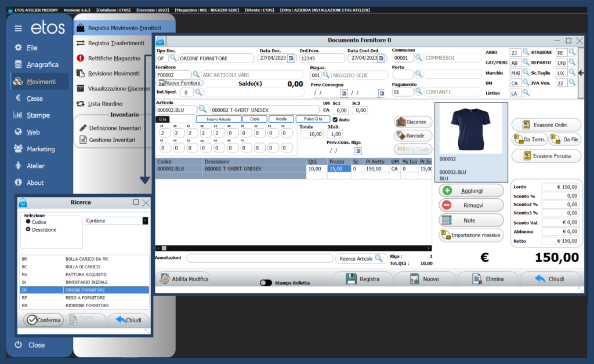The height and width of the screenshot is (364, 594).
Task: Click the Annotazioni input field
Action: (x=259, y=258)
